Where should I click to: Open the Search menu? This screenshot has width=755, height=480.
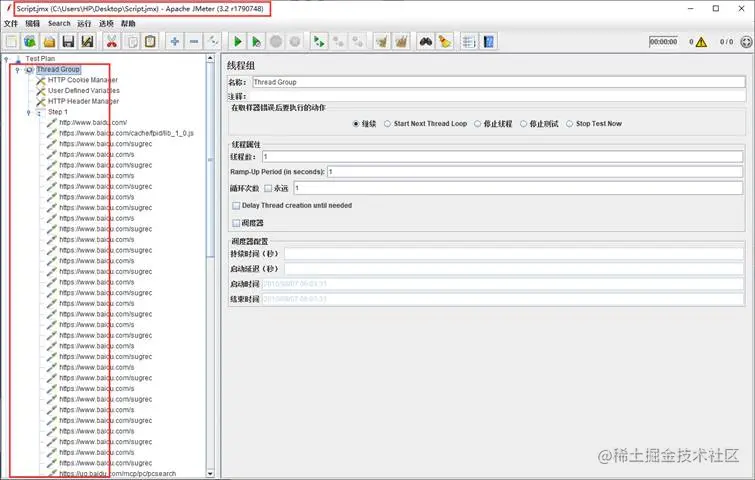[59, 24]
